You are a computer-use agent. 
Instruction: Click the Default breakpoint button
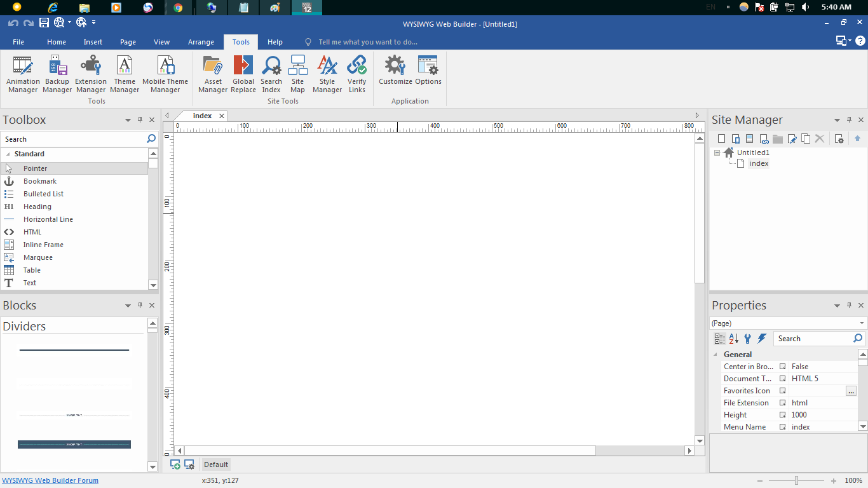tap(216, 464)
